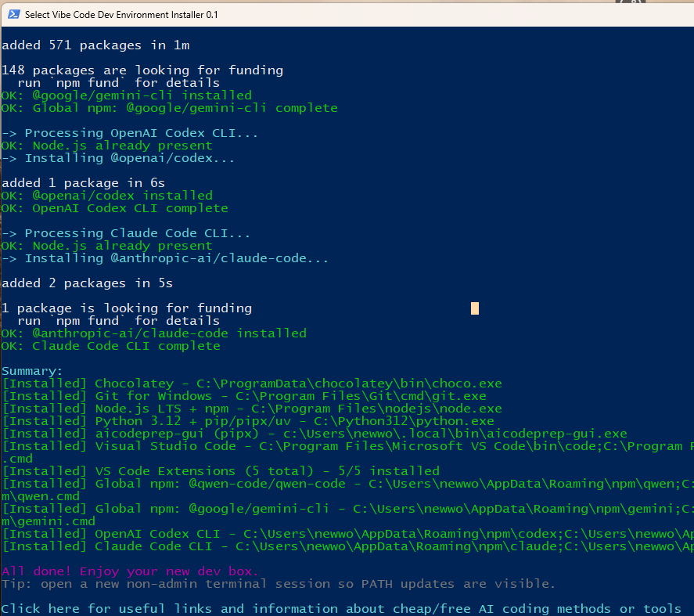This screenshot has width=694, height=616.
Task: Click 'OK: Global npm: @google/gemini-cli complete' line
Action: [170, 108]
